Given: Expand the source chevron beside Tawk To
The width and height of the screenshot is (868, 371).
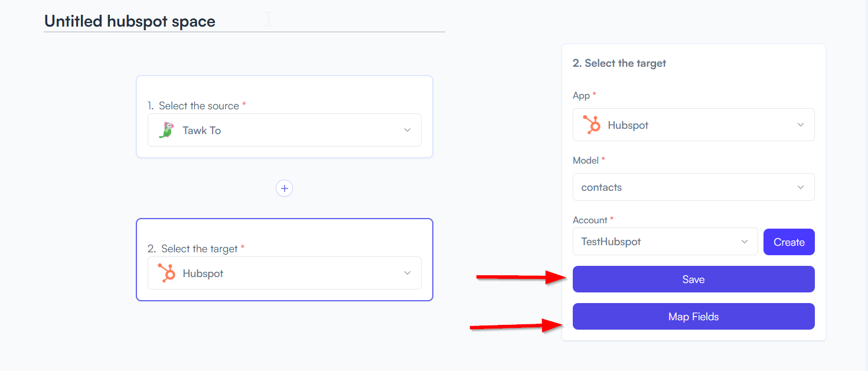Looking at the screenshot, I should click(x=407, y=131).
